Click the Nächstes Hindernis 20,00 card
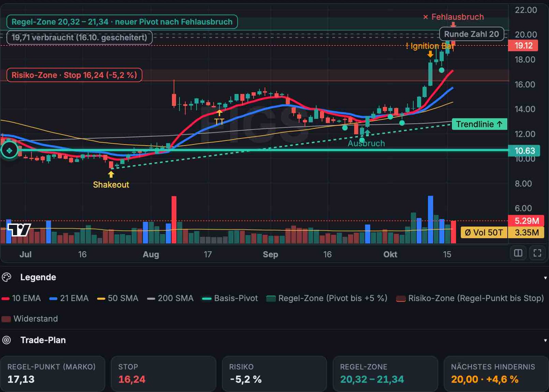Image resolution: width=549 pixels, height=392 pixels. [496, 374]
